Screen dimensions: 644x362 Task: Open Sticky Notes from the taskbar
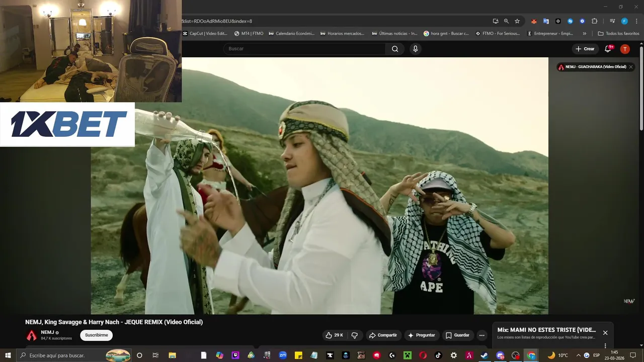tap(298, 355)
